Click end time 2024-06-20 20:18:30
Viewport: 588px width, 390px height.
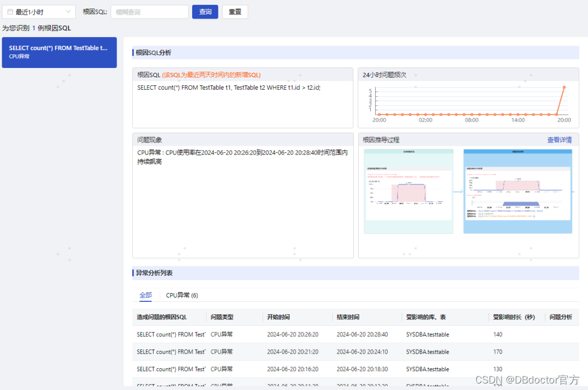362,369
